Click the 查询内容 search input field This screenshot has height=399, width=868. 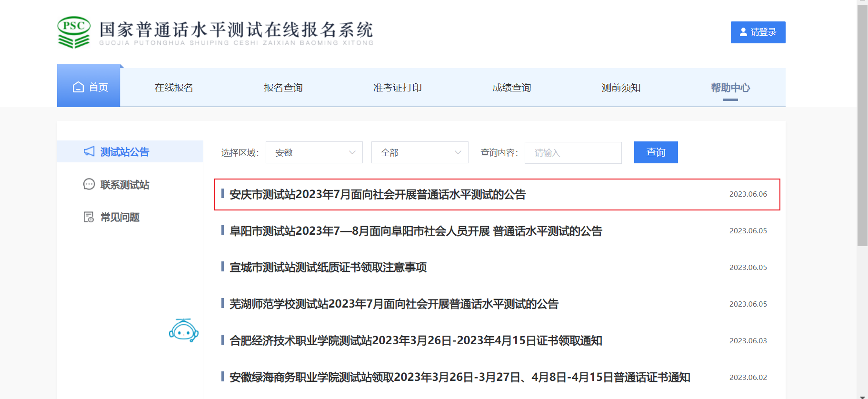[573, 153]
